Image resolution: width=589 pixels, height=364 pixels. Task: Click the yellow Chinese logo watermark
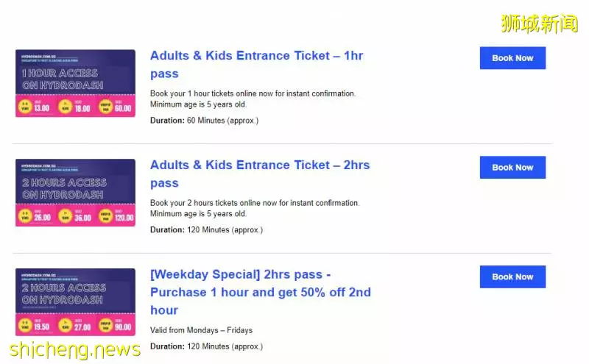[x=540, y=24]
